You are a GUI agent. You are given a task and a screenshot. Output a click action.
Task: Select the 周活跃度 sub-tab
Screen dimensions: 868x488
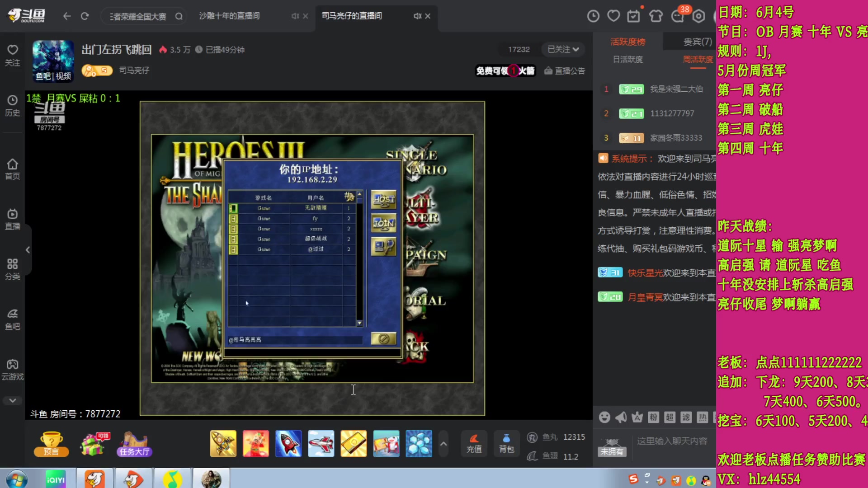click(x=698, y=60)
